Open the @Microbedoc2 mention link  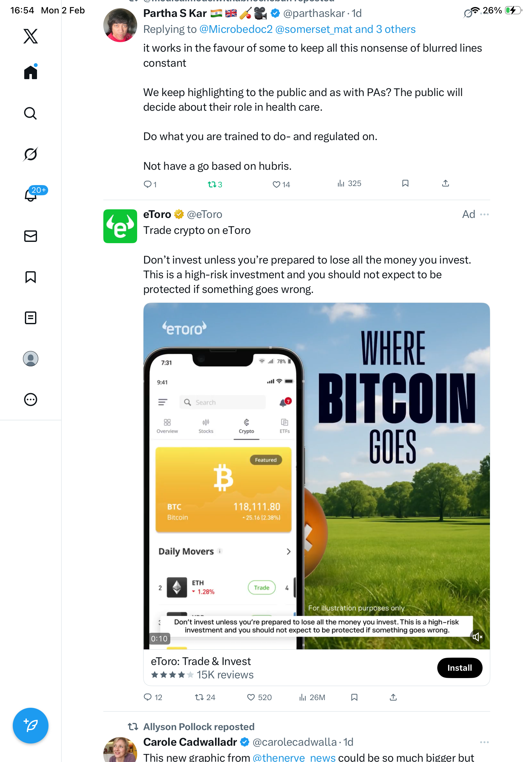236,29
